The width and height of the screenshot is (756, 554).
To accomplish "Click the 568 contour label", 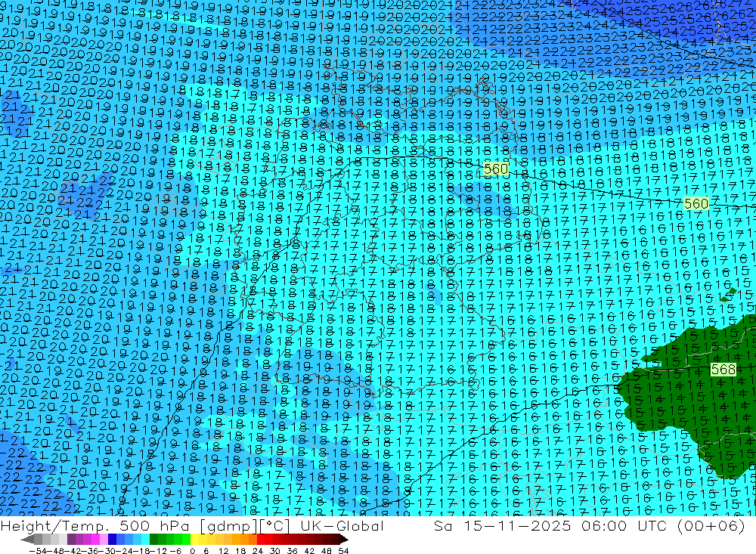I will click(x=723, y=370).
